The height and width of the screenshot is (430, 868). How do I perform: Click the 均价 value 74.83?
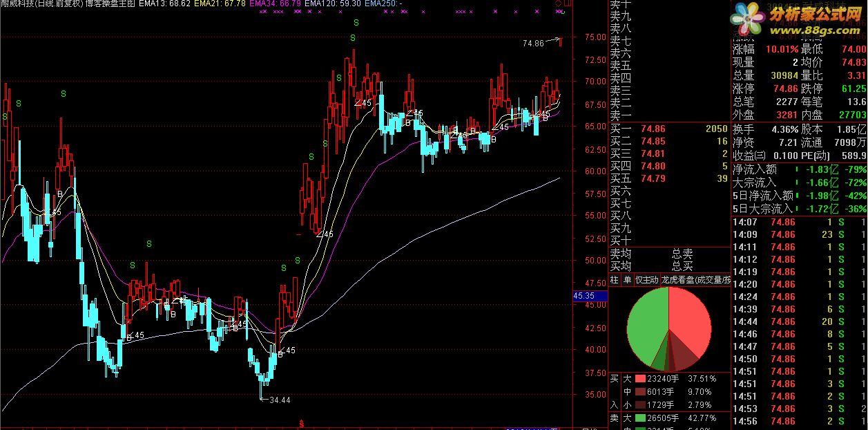tap(853, 63)
